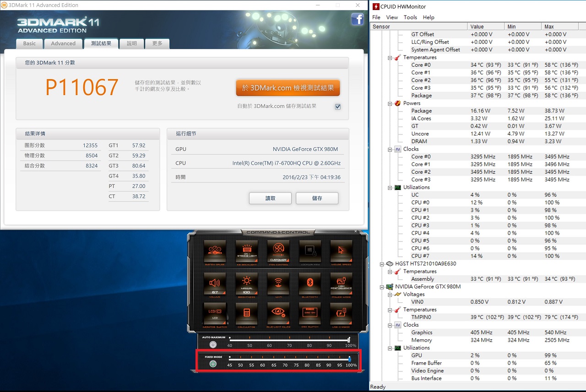Click the Fixed Mode fan slider handle
Screen dimensions: 586x392
click(x=350, y=359)
